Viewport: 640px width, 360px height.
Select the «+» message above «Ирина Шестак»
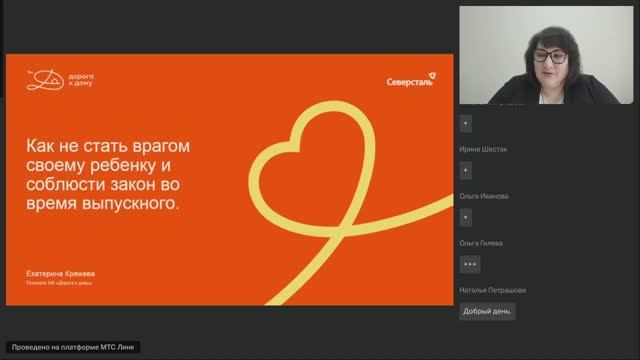click(466, 123)
